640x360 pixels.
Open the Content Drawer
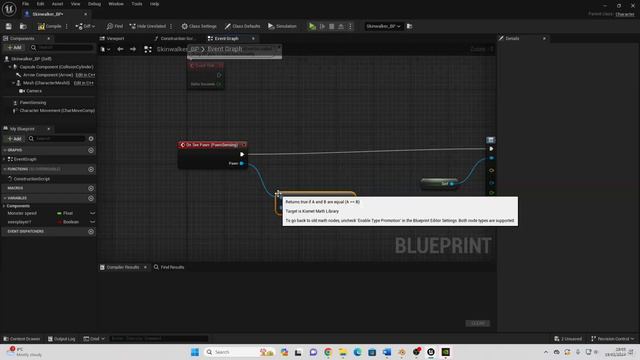tap(22, 339)
